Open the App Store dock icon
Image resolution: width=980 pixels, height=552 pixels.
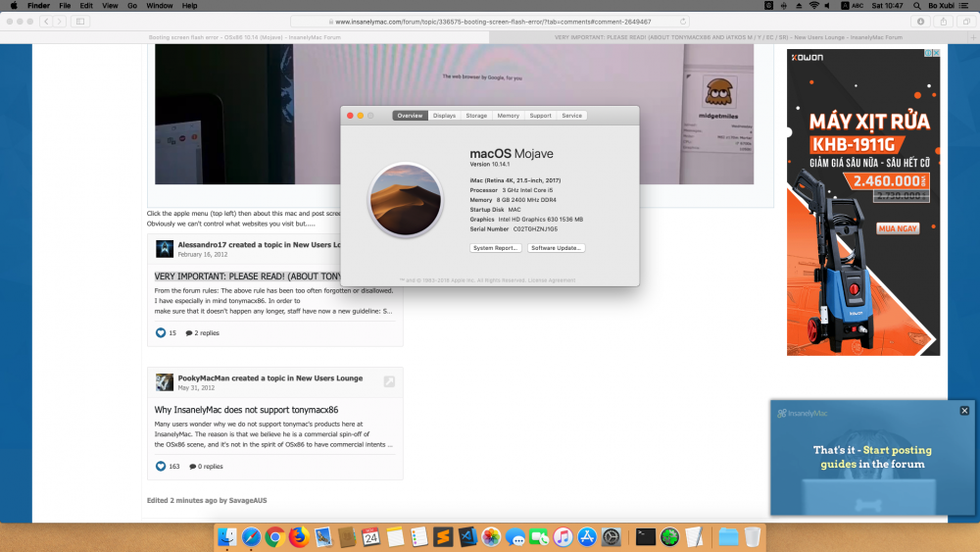587,537
